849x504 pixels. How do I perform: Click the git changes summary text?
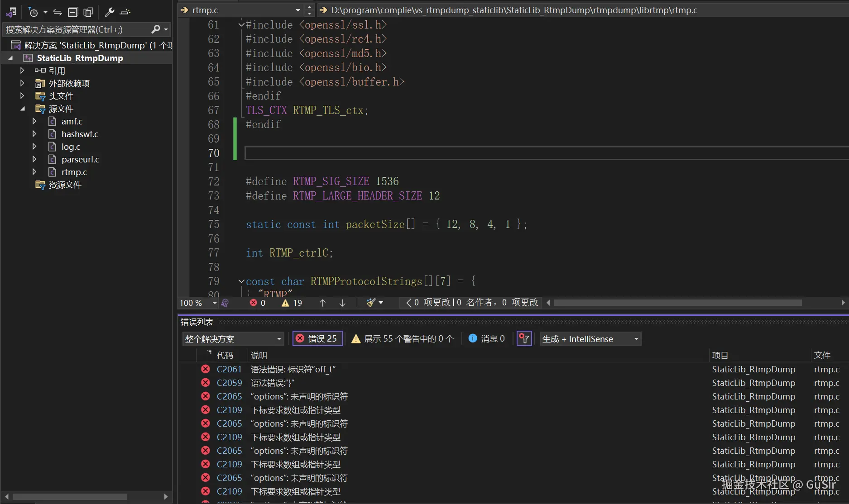click(x=476, y=302)
